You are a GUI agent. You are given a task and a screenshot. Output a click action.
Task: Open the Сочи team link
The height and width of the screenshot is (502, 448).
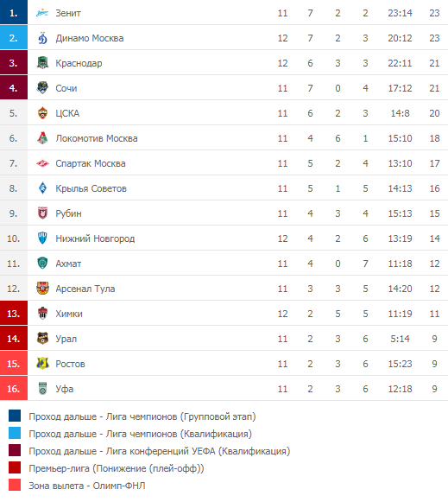pos(66,88)
